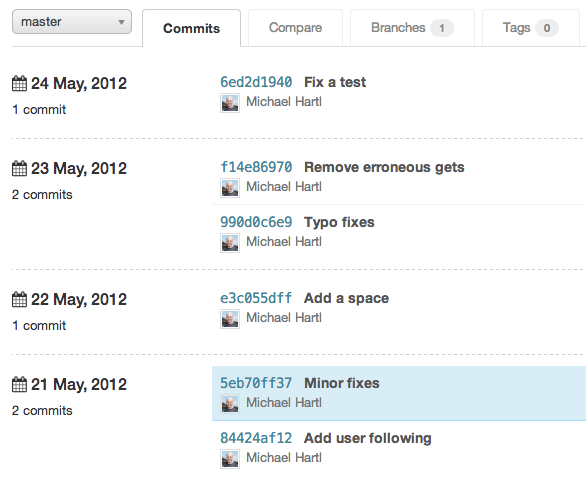
Task: Click the '23 May, 2012' date heading
Action: (79, 169)
